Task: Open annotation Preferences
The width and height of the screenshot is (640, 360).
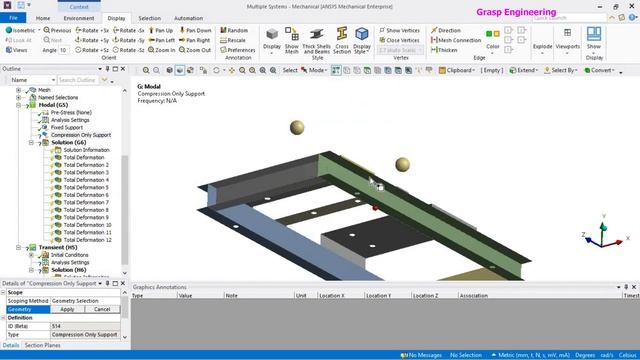Action: [238, 50]
